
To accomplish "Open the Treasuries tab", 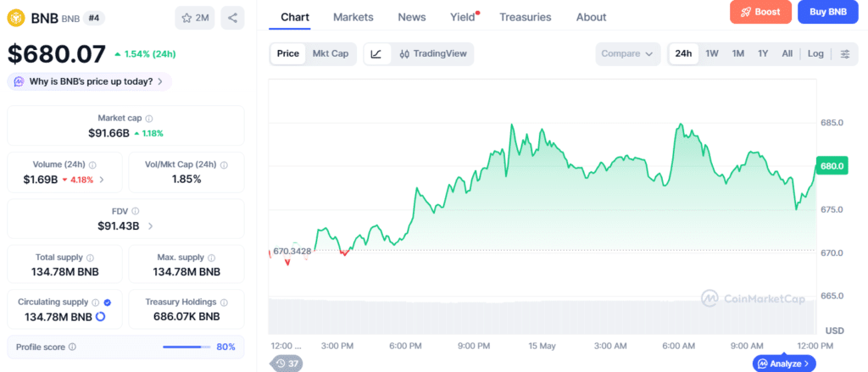I will point(526,17).
